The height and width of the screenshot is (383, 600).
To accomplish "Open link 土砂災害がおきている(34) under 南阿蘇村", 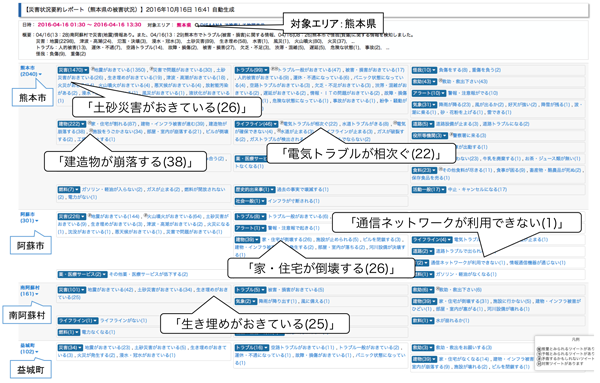I will (165, 290).
